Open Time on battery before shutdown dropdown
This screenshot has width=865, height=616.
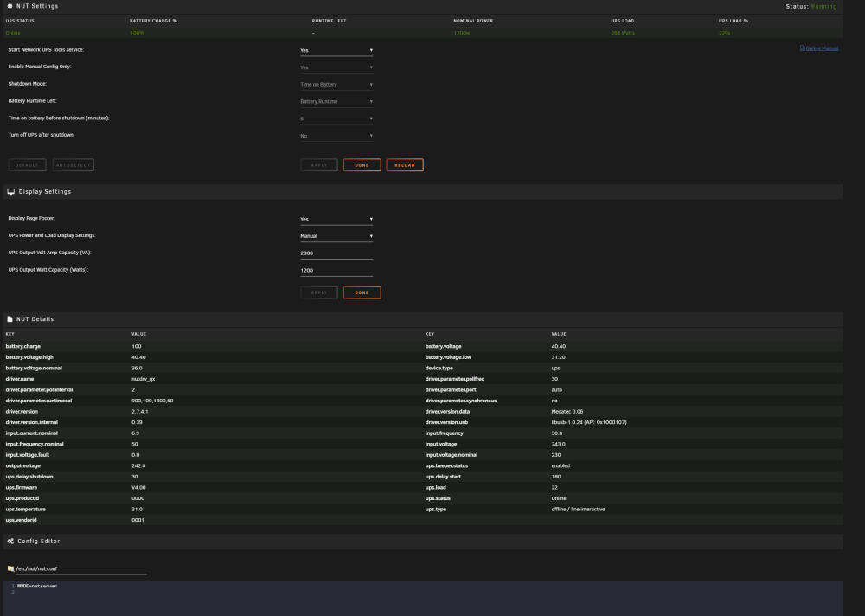336,119
